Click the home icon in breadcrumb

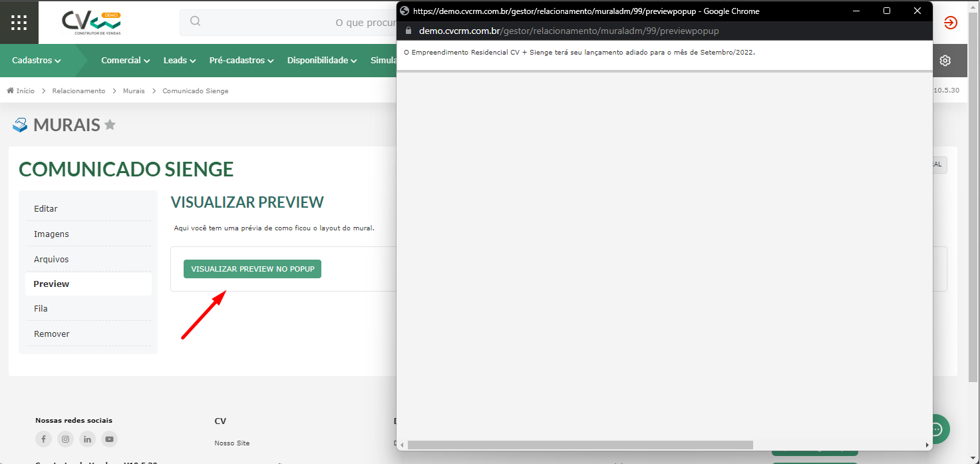click(11, 91)
